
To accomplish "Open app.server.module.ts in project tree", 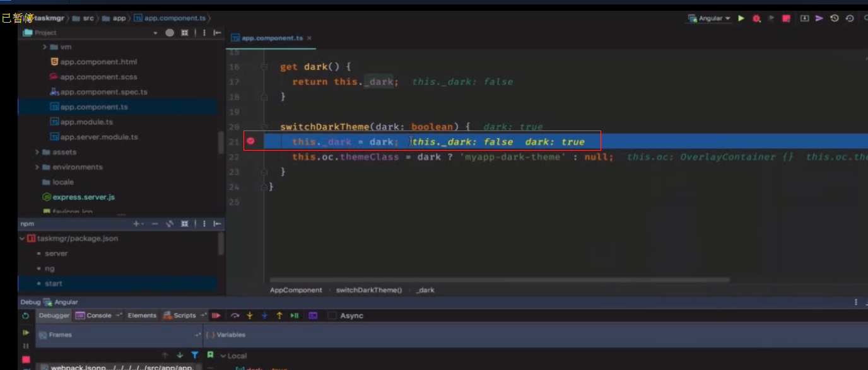I will coord(93,137).
